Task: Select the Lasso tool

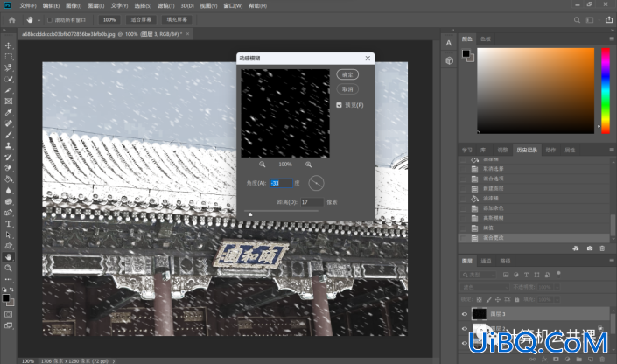Action: (8, 67)
